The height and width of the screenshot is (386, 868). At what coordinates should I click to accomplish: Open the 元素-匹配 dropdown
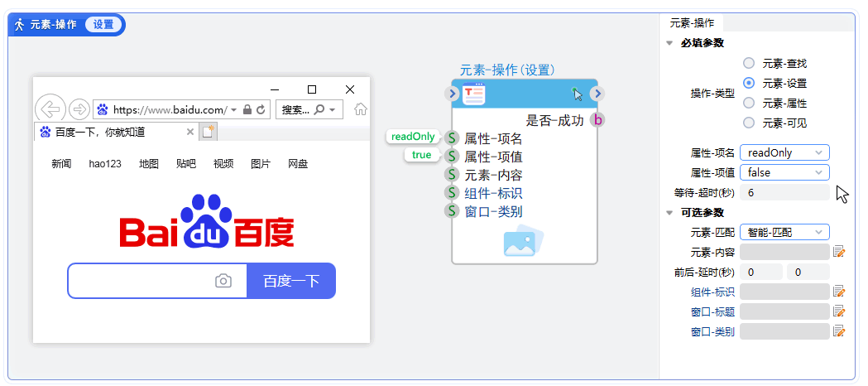tap(784, 233)
